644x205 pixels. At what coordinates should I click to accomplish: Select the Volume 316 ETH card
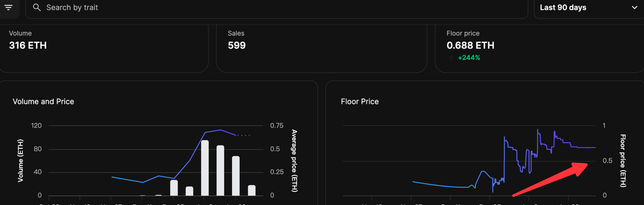pos(104,48)
